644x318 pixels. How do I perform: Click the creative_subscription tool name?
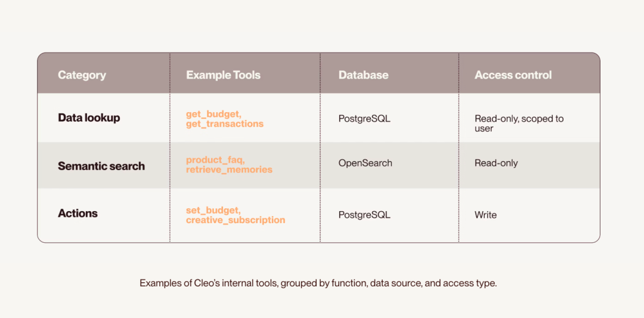(x=236, y=220)
